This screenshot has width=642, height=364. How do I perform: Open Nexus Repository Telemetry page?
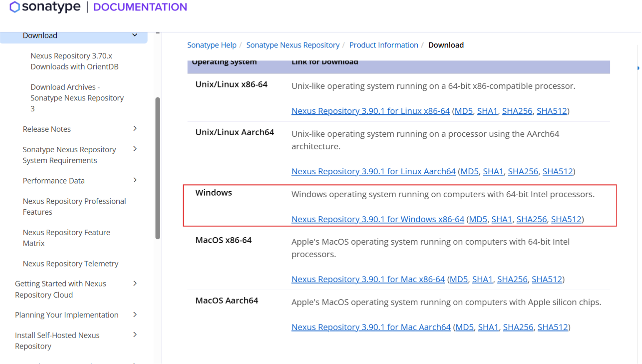(70, 264)
